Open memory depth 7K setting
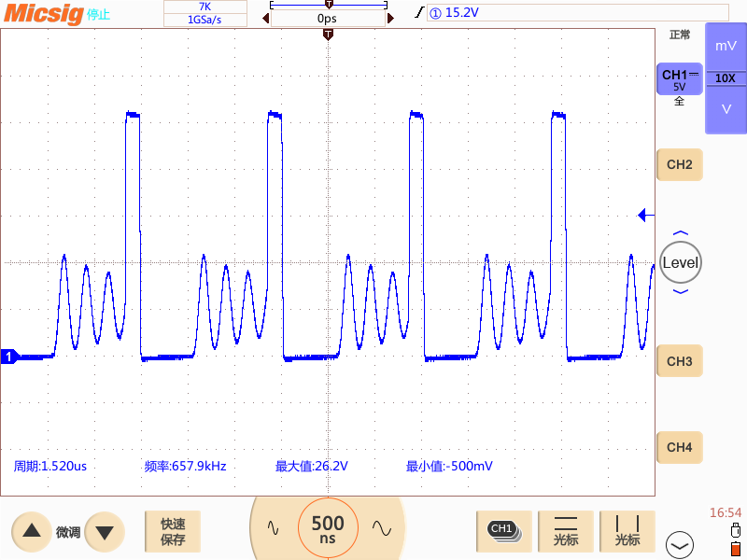Viewport: 747px width, 560px height. 204,7
